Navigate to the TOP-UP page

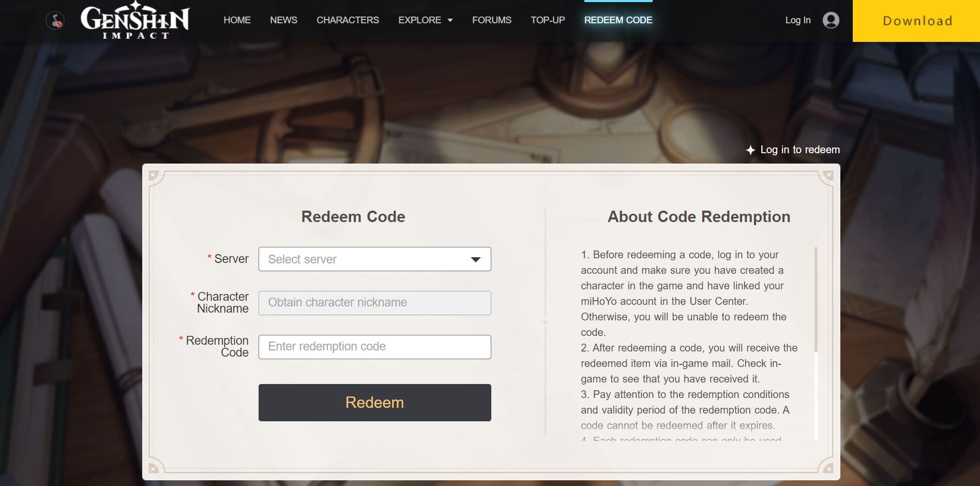[x=548, y=20]
